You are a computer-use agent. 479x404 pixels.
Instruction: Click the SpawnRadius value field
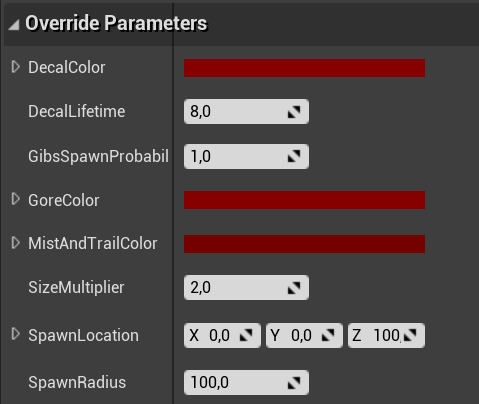[246, 382]
